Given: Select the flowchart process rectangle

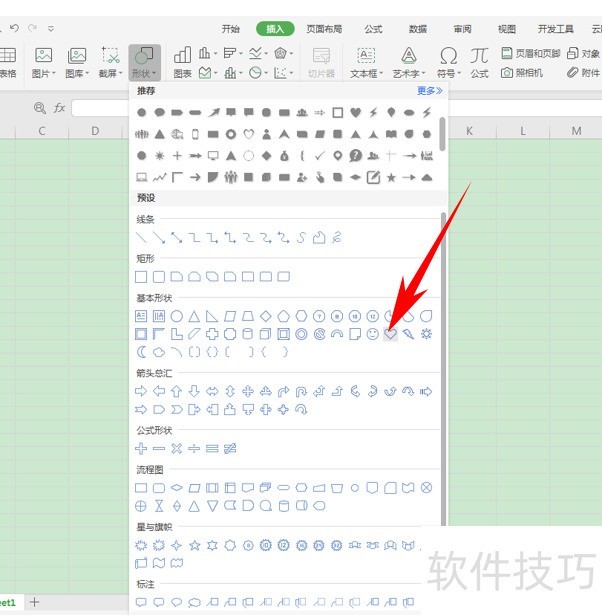Looking at the screenshot, I should pyautogui.click(x=141, y=488).
